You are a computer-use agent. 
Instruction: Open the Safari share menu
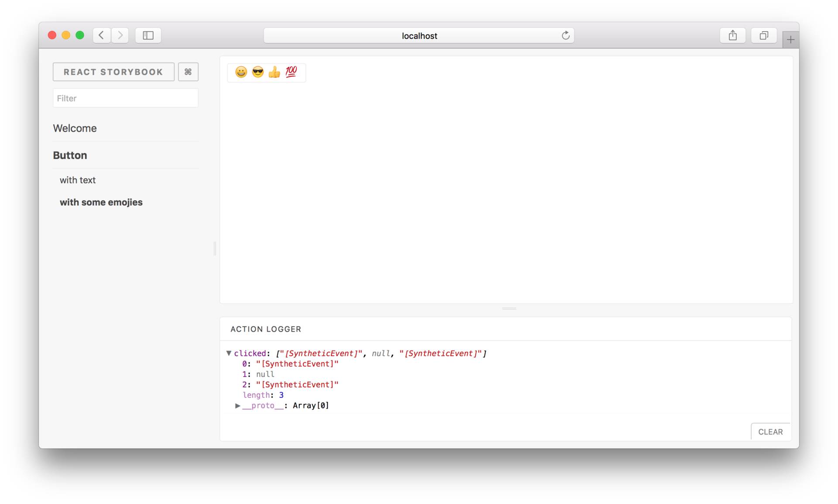tap(733, 35)
